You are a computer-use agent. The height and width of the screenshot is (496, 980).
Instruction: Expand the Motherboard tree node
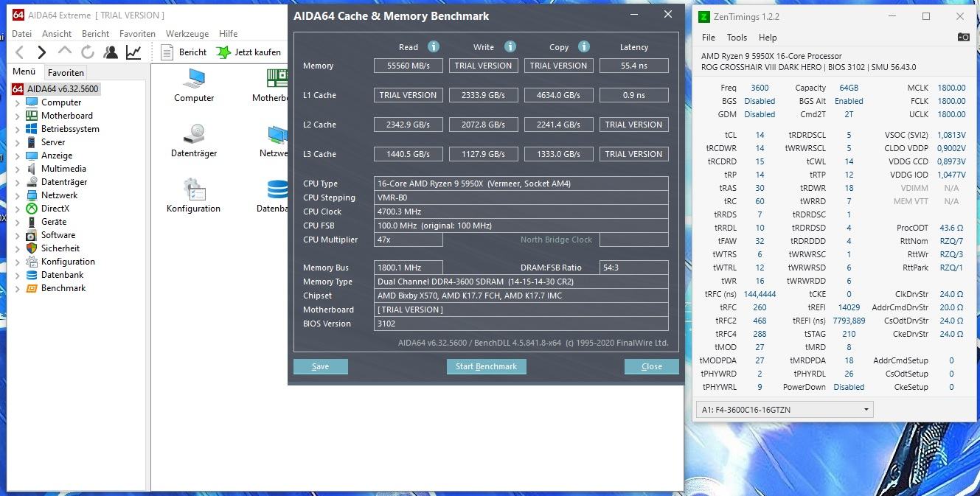[18, 116]
